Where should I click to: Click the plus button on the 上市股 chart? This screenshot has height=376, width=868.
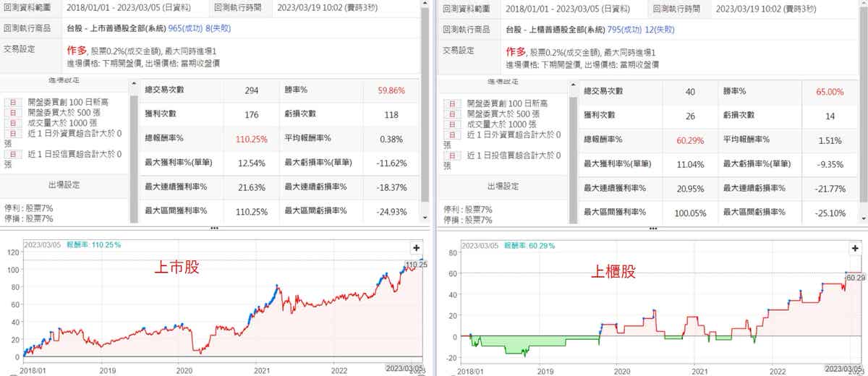(x=416, y=247)
